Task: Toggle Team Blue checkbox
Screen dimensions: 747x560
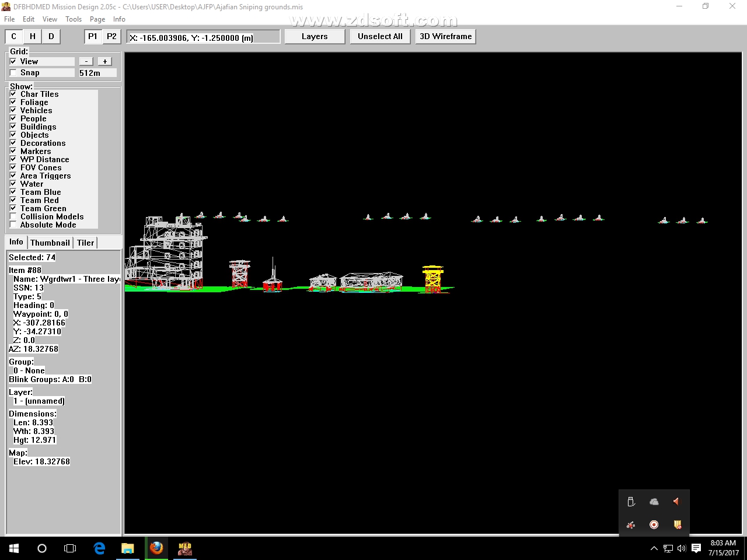Action: 13,192
